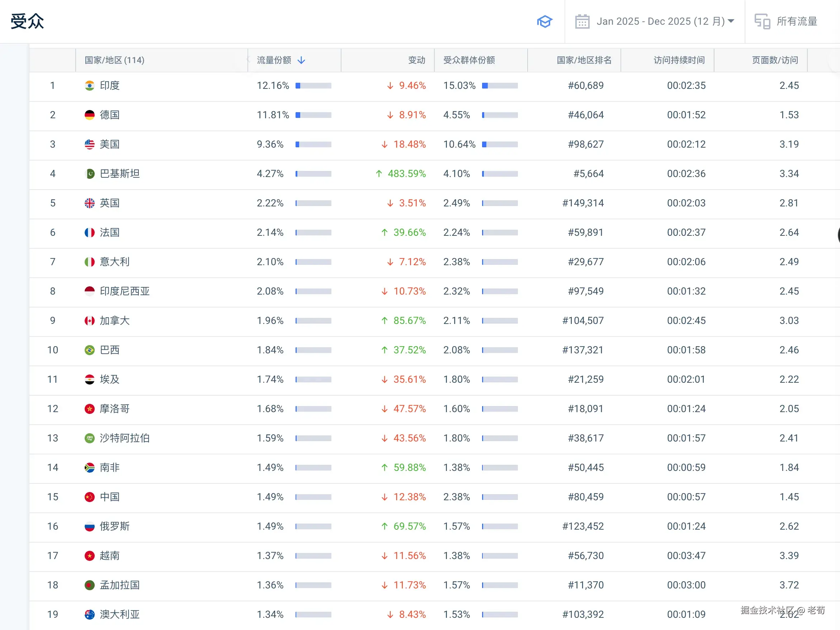This screenshot has height=630, width=840.
Task: Click the 国家/地区 (114) column header
Action: click(x=114, y=60)
